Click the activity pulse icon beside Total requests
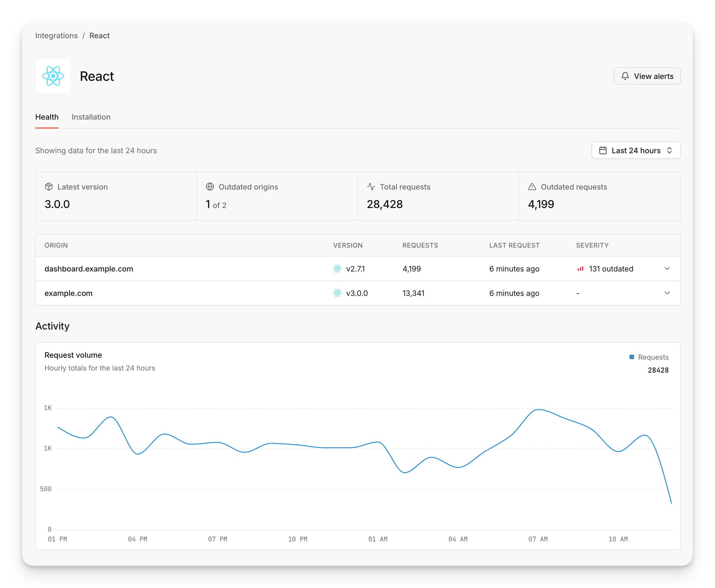 371,187
